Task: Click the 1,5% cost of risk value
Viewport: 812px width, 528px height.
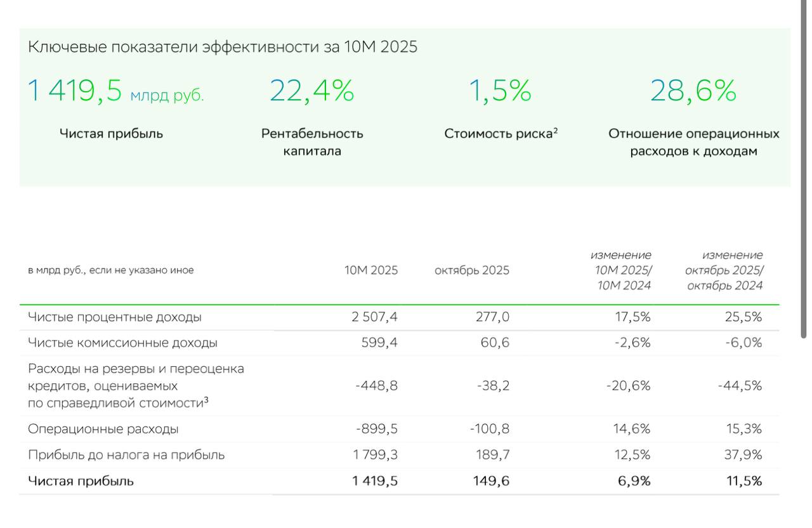Action: [500, 91]
